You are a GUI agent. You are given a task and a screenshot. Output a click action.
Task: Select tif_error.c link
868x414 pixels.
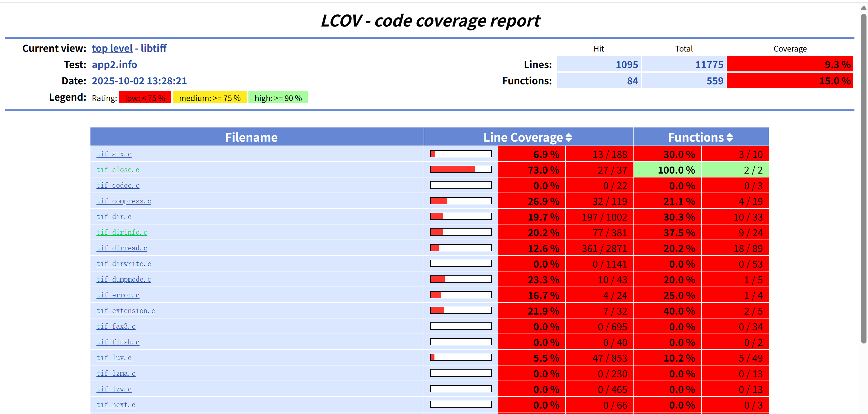(118, 295)
